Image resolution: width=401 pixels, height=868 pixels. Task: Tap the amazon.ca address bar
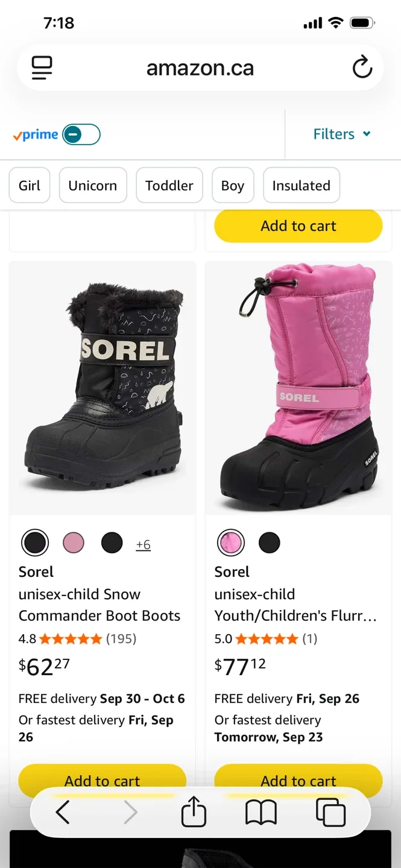200,68
